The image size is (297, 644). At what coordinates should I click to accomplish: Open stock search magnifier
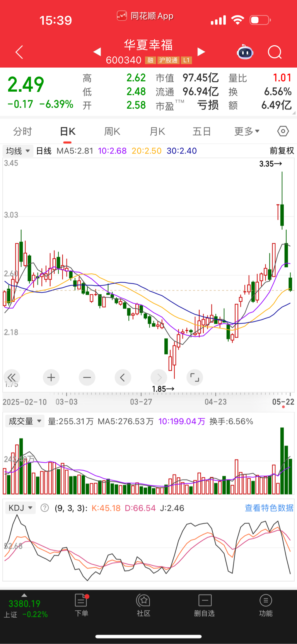click(x=275, y=52)
